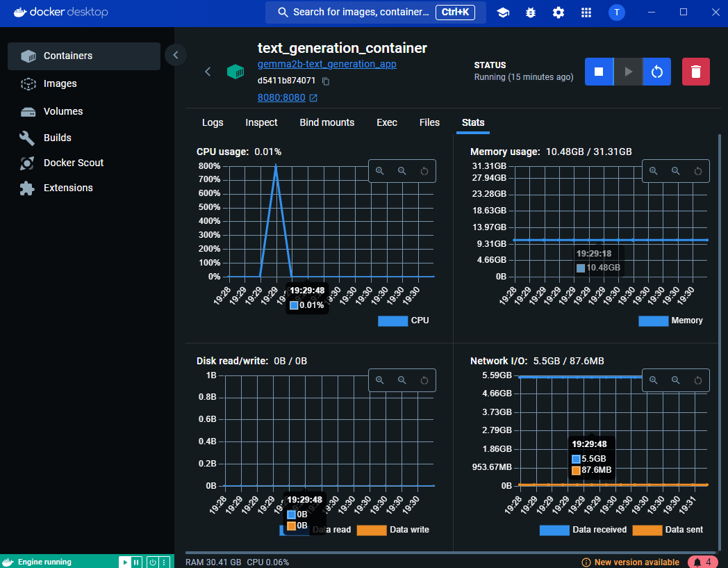Zoom in on CPU usage chart
This screenshot has width=728, height=568.
click(x=380, y=171)
